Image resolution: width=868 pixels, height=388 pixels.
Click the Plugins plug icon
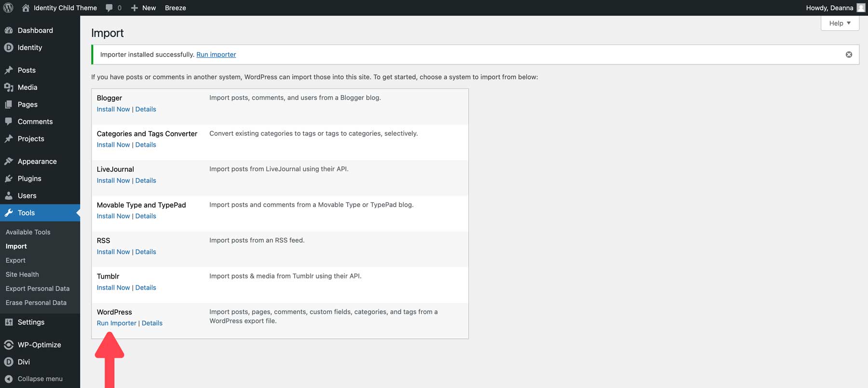tap(9, 179)
